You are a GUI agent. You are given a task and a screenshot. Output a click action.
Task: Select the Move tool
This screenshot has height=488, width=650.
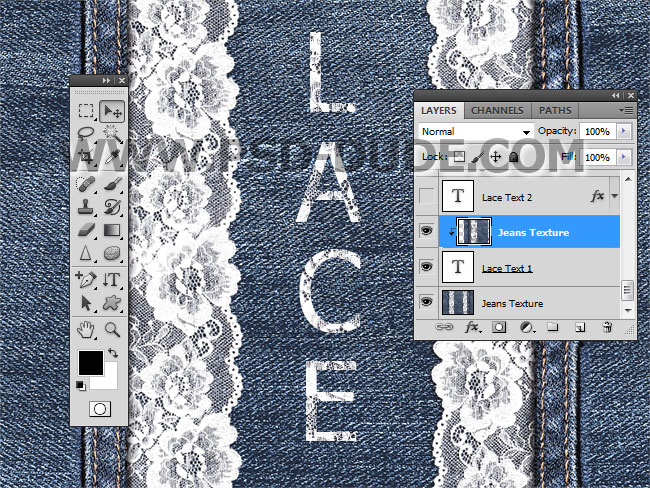(111, 111)
